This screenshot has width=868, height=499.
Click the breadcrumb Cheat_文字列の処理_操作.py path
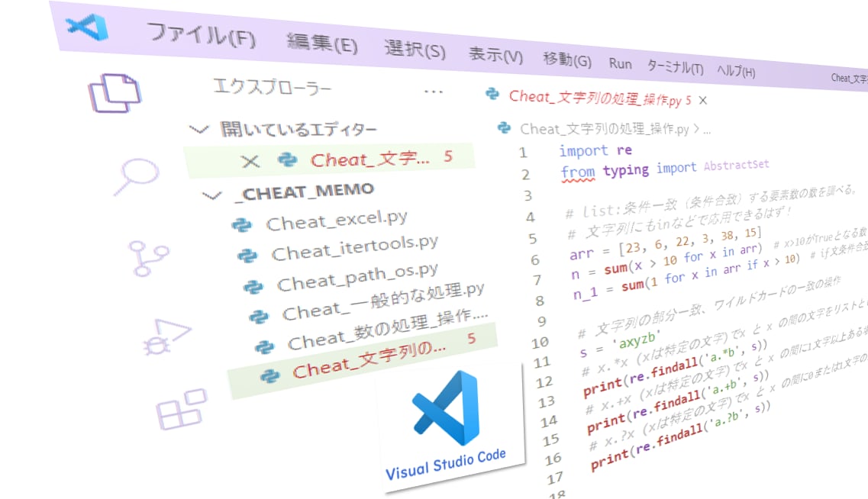tap(605, 130)
